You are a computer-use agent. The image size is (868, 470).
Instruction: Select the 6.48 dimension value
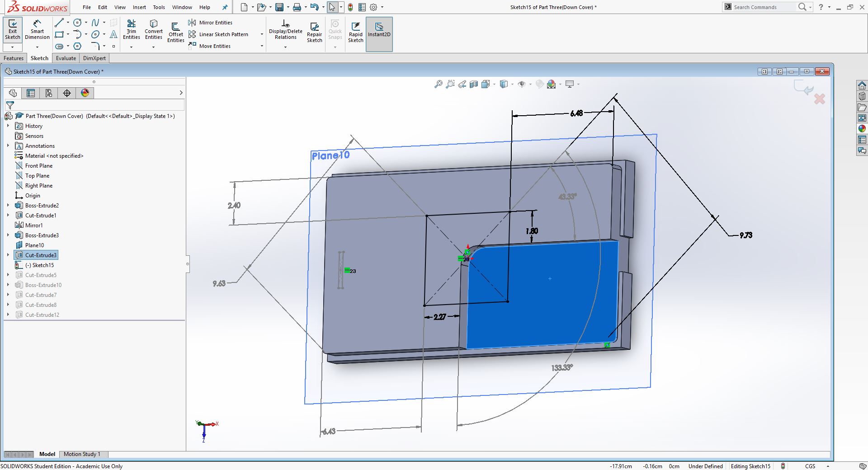click(576, 113)
